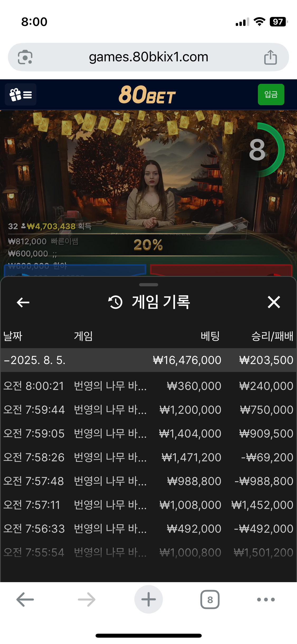Image resolution: width=297 pixels, height=644 pixels.
Task: Collapse the 2025. 8. 5. date row
Action: point(148,360)
